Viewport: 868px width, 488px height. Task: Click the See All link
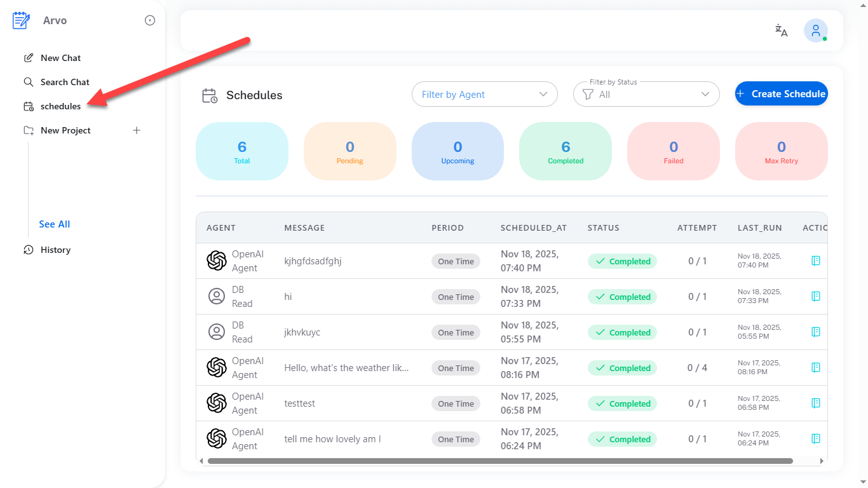[x=55, y=224]
